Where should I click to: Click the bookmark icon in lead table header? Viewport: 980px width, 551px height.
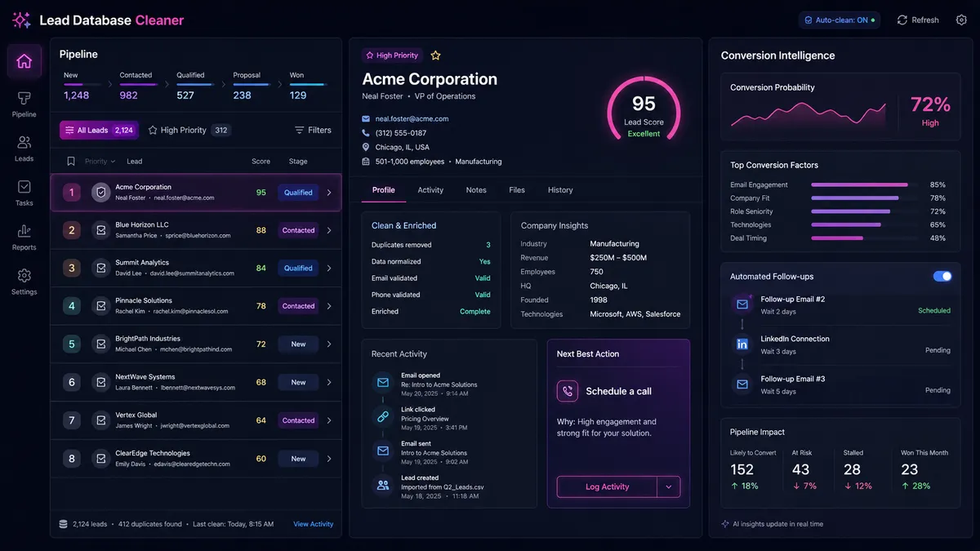click(71, 162)
